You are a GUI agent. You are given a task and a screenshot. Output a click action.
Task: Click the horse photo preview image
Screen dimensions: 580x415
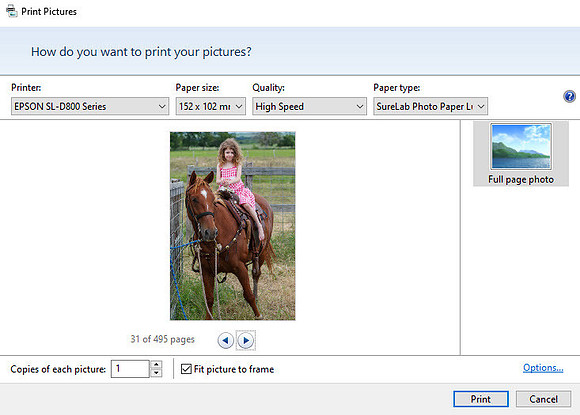click(233, 226)
